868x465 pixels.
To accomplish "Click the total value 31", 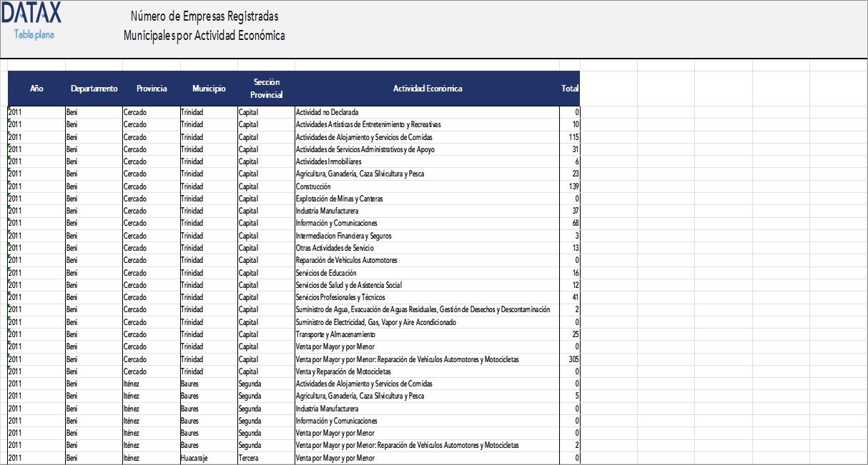I will tap(570, 149).
